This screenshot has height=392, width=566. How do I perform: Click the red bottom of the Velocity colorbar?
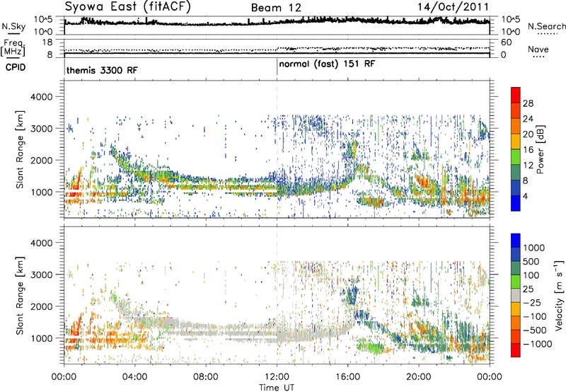(x=516, y=350)
